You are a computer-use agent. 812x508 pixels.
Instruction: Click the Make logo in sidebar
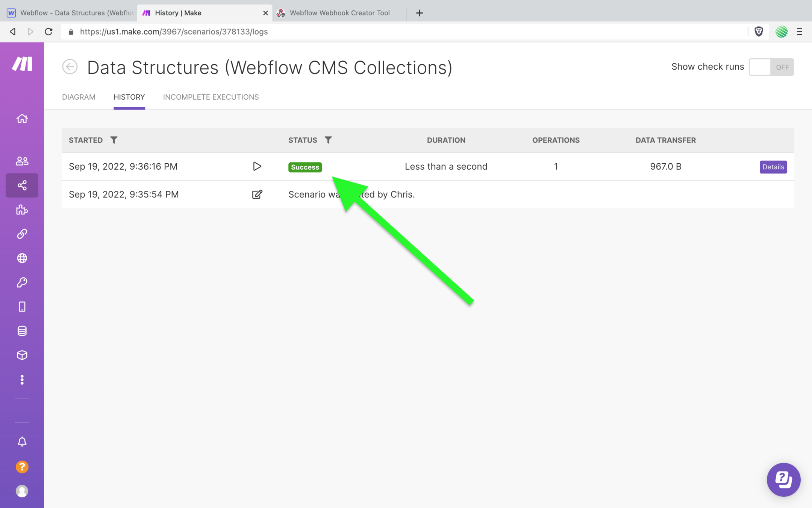[x=22, y=64]
